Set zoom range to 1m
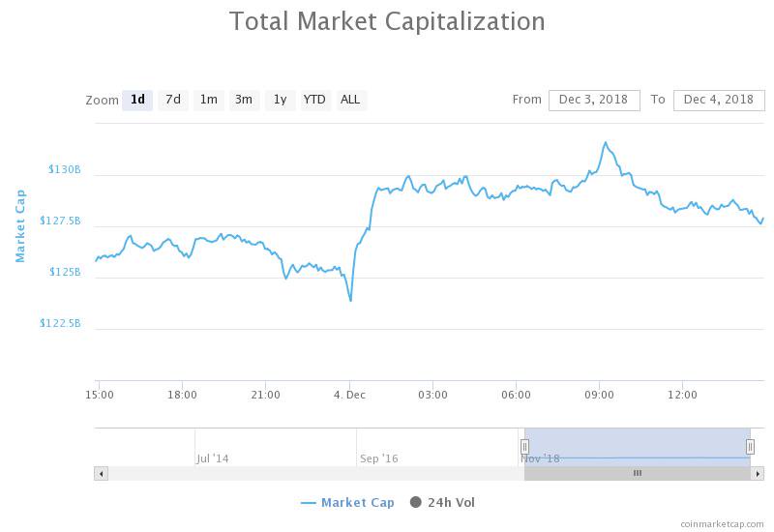Viewport: 774px width, 532px height. [208, 100]
